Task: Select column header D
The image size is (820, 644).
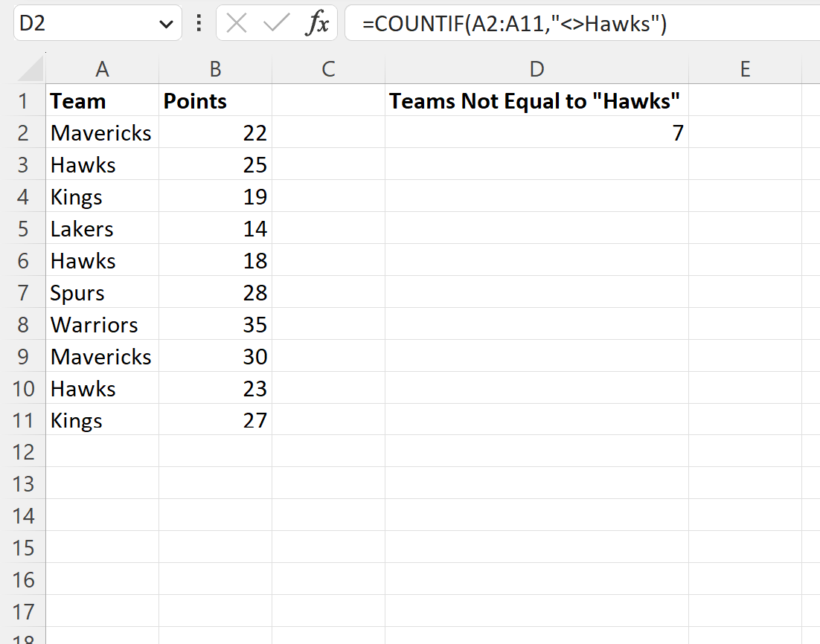Action: point(536,68)
